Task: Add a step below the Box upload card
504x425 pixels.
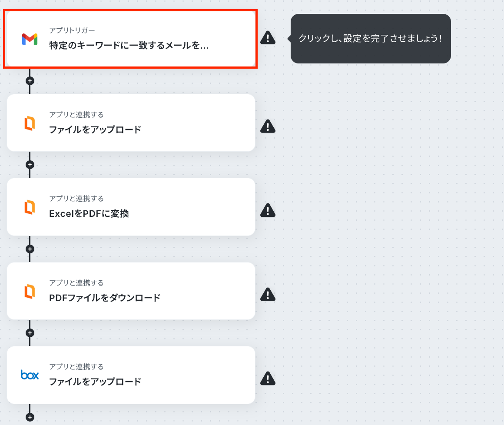Action: (x=30, y=417)
